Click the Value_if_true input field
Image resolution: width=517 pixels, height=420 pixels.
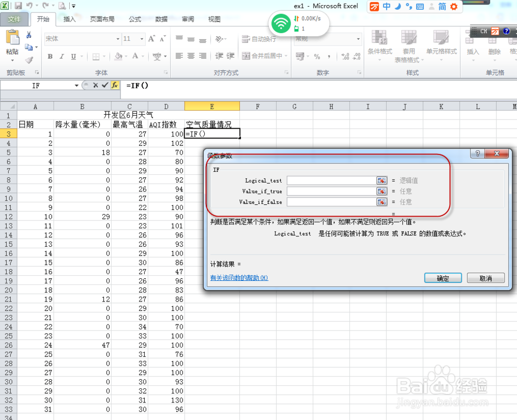pos(331,191)
